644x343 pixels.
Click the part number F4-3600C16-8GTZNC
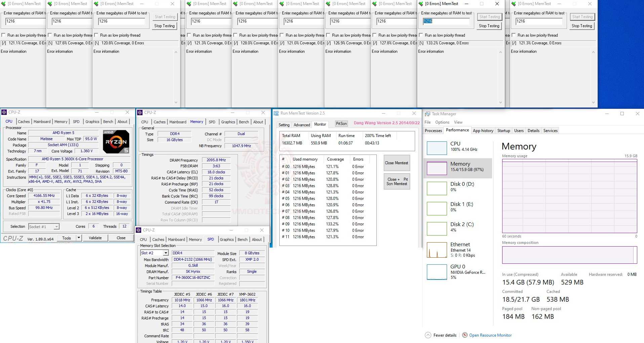[x=193, y=278]
